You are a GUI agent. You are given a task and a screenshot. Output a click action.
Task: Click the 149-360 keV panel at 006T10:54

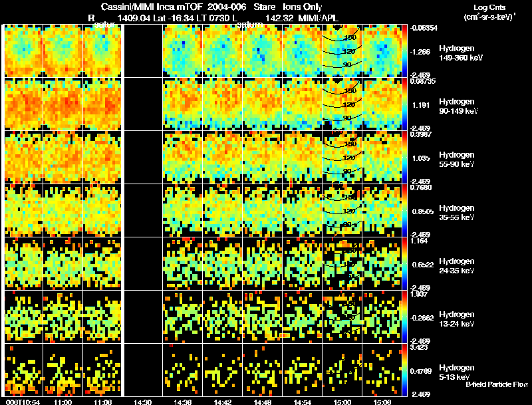[x=24, y=51]
